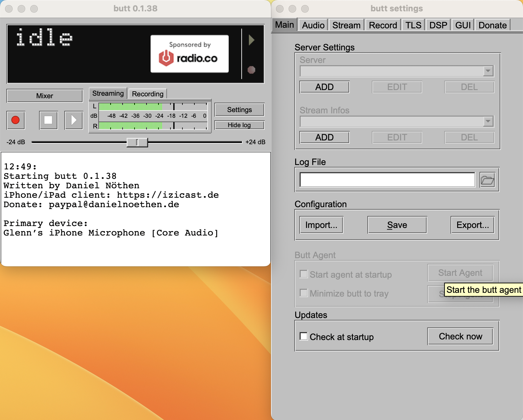Click DEL under Stream Infos
This screenshot has width=523, height=420.
coord(469,137)
